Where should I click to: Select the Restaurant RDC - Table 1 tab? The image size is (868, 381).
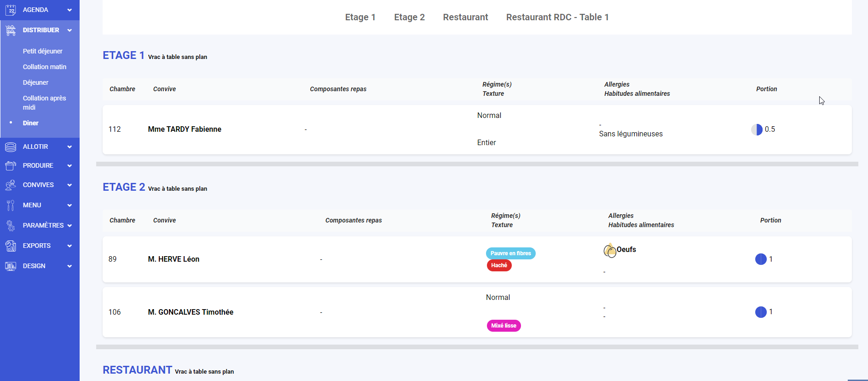click(x=557, y=17)
